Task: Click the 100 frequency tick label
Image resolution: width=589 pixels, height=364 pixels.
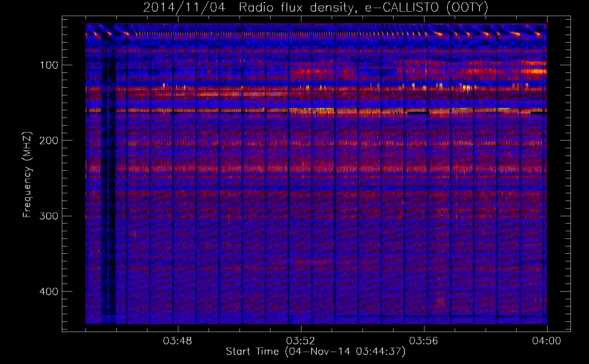Action: click(x=49, y=65)
